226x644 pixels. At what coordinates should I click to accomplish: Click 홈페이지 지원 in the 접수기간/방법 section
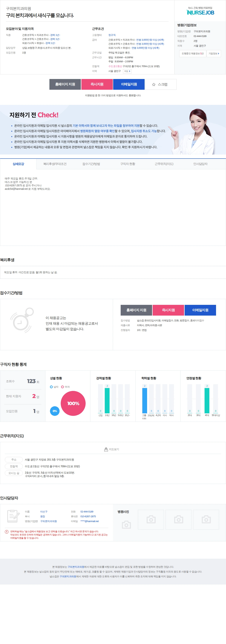pyautogui.click(x=136, y=310)
